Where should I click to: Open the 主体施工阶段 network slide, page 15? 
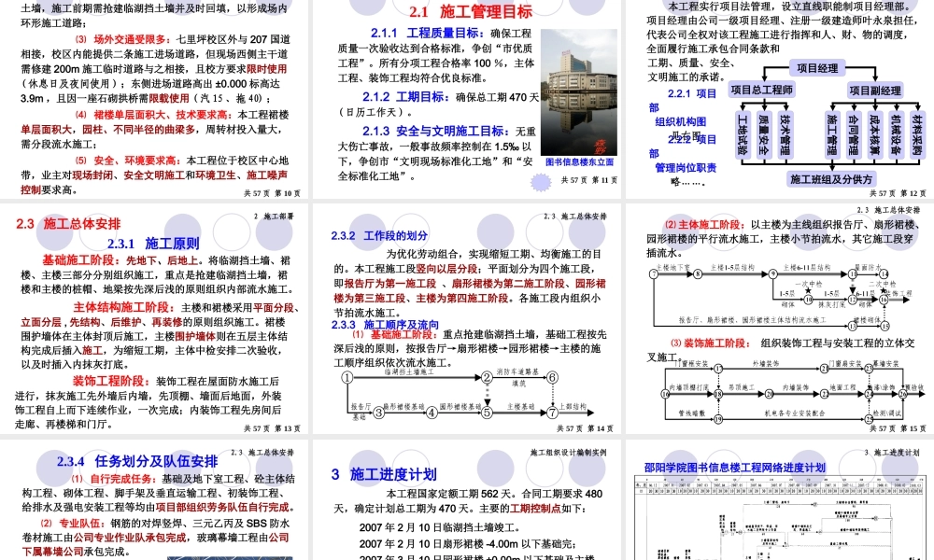tap(780, 319)
